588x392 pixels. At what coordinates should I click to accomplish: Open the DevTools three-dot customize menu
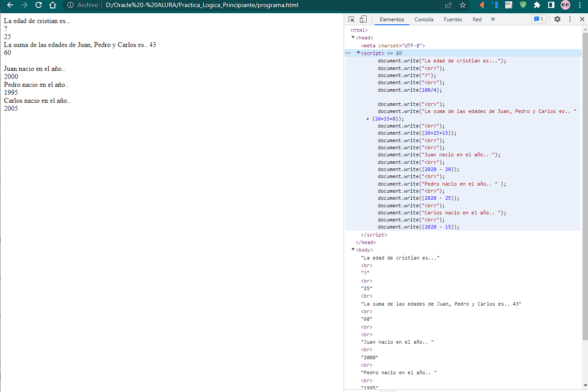point(570,19)
